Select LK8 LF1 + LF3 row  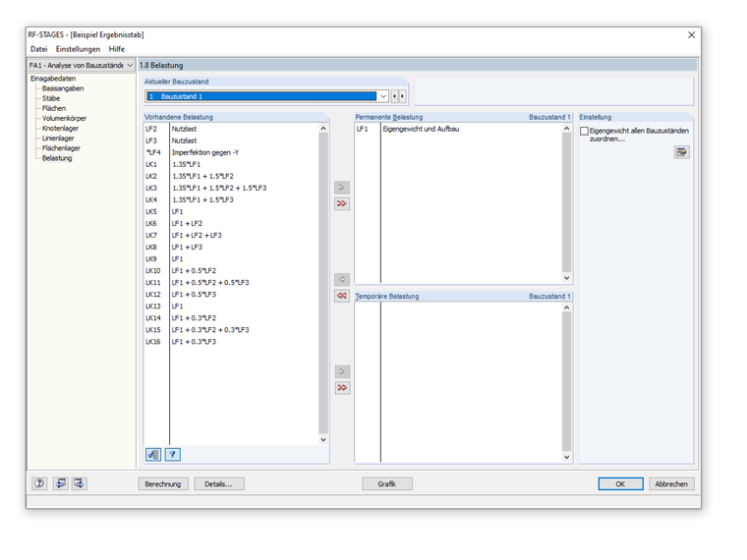click(231, 248)
